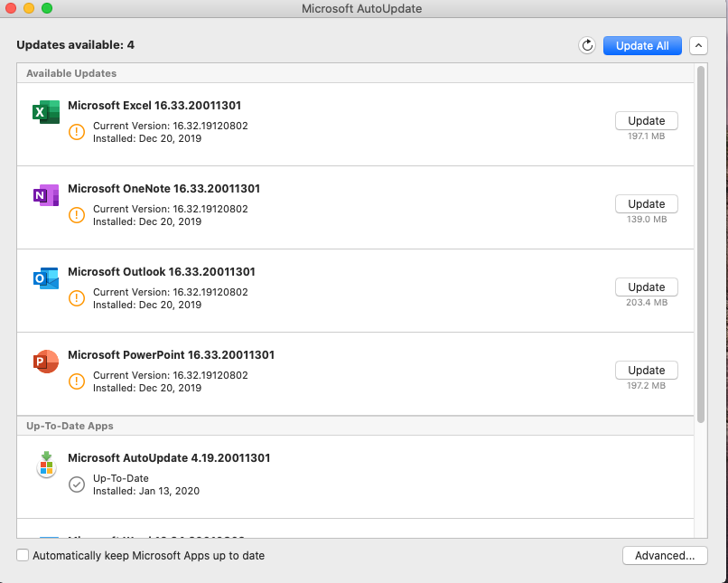Click the '139.0 MB' size label for OneNote
The image size is (728, 583).
click(647, 220)
